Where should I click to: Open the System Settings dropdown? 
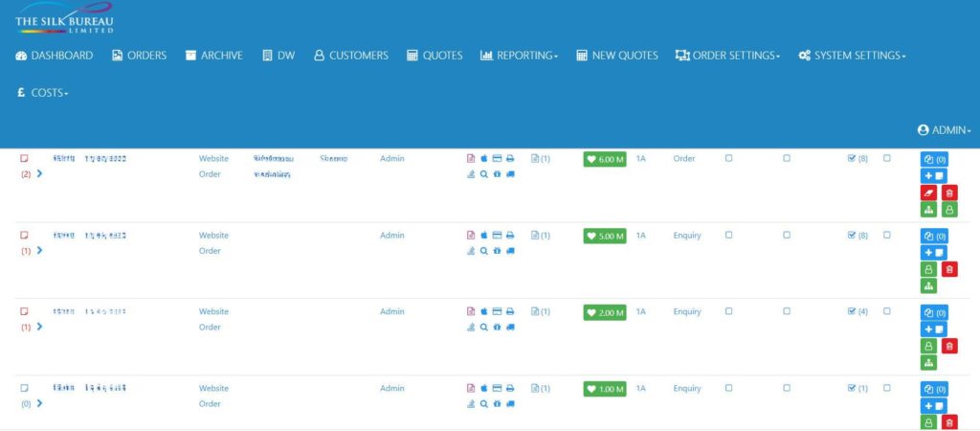(853, 56)
